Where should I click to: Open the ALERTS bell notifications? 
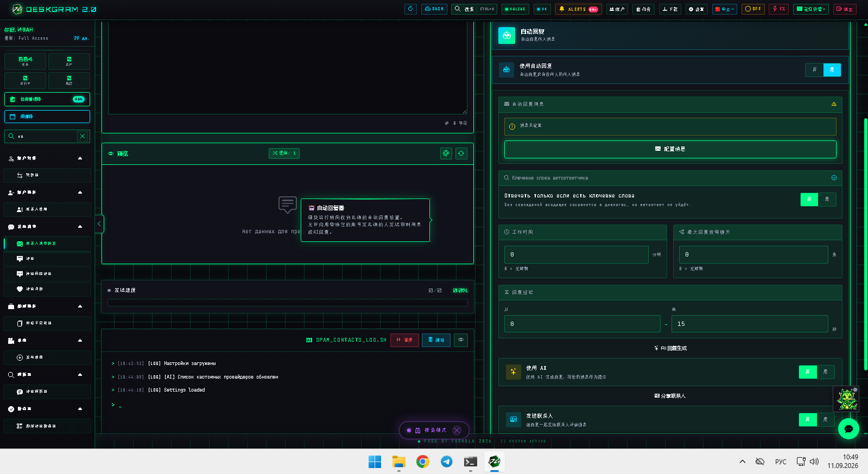click(579, 9)
